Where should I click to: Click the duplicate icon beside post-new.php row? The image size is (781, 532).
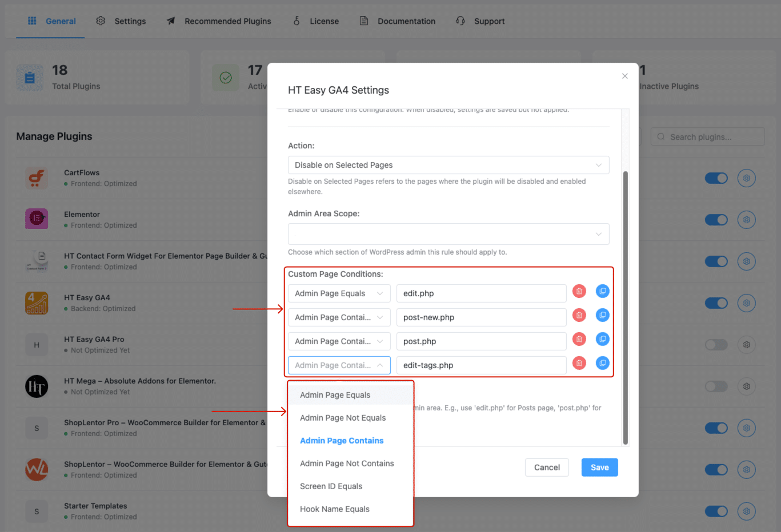click(x=602, y=315)
